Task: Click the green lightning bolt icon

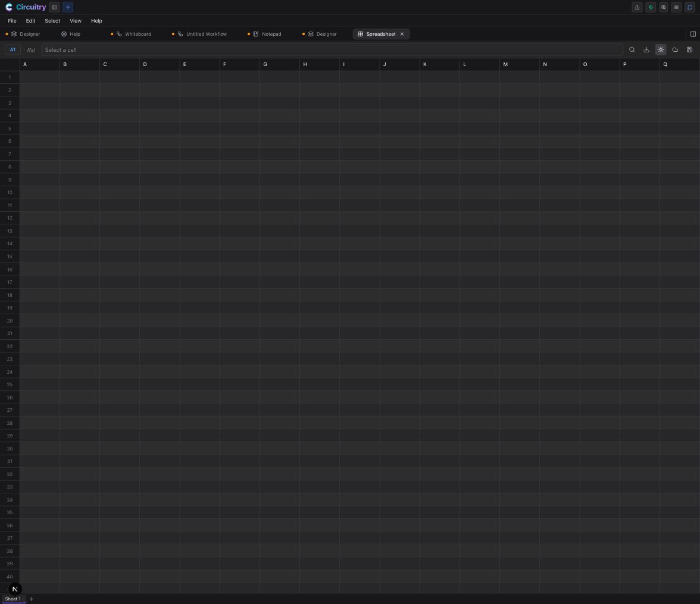Action: click(x=651, y=7)
